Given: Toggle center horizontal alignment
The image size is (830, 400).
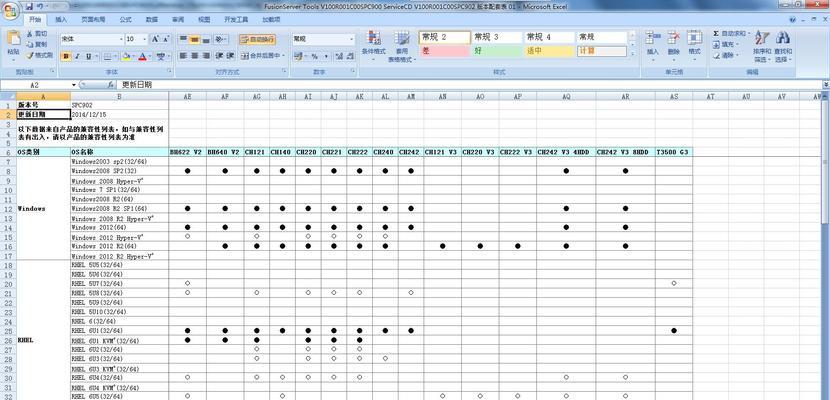Looking at the screenshot, I should [x=194, y=56].
